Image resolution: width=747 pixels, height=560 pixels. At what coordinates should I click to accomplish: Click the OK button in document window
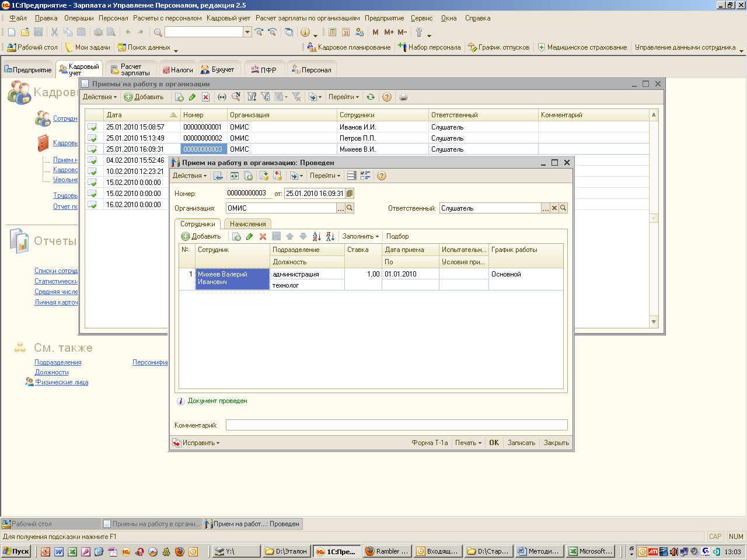point(494,443)
